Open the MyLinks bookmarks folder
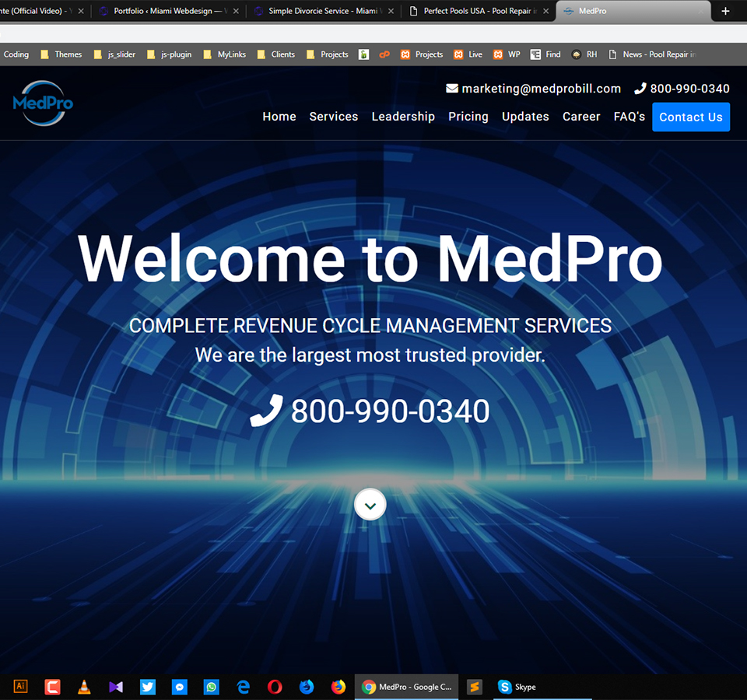Screen dimensions: 747x700 223,54
